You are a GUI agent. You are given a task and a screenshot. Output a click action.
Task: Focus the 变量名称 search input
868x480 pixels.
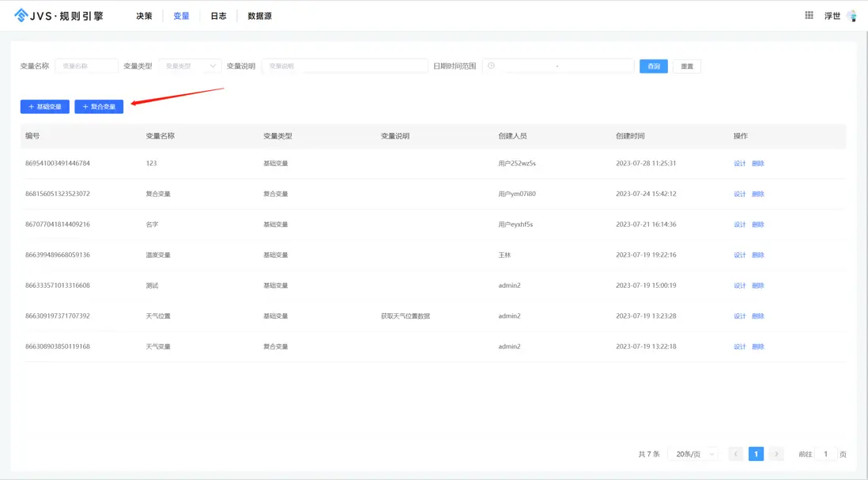(x=86, y=66)
